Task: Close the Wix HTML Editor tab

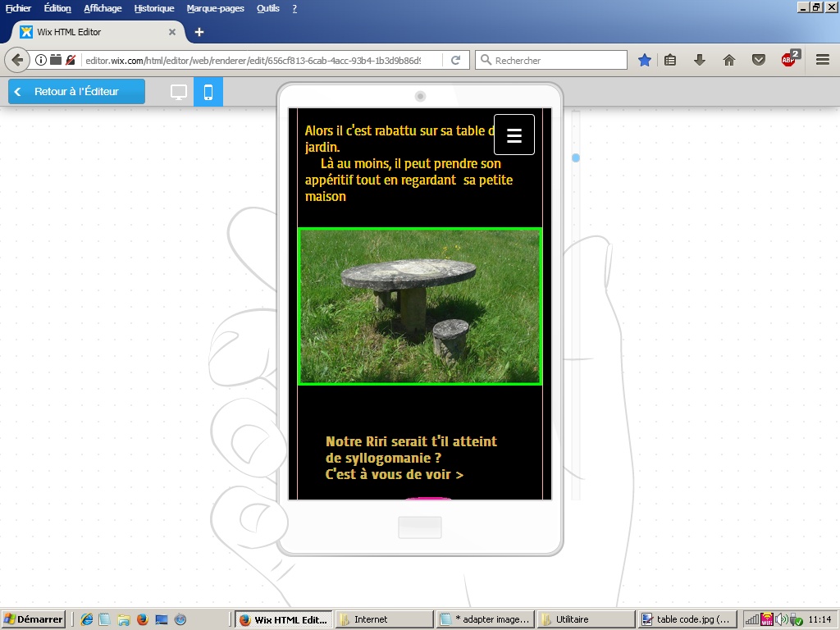Action: [x=172, y=32]
